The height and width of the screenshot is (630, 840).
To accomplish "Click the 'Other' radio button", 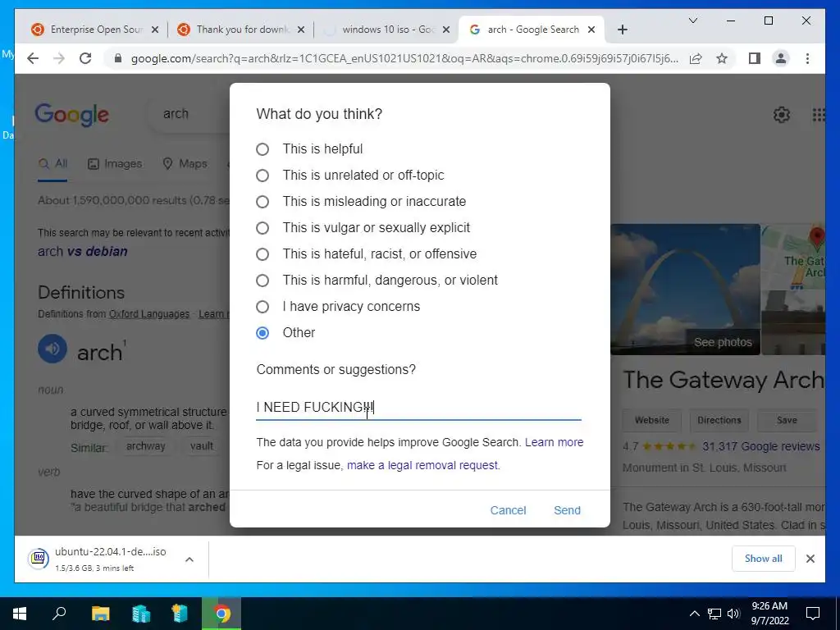I will tap(262, 333).
